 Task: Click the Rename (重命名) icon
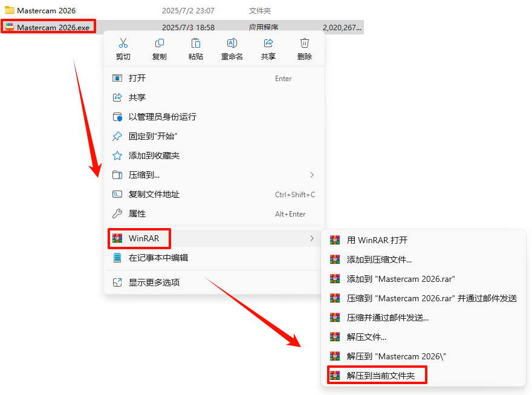tap(232, 43)
